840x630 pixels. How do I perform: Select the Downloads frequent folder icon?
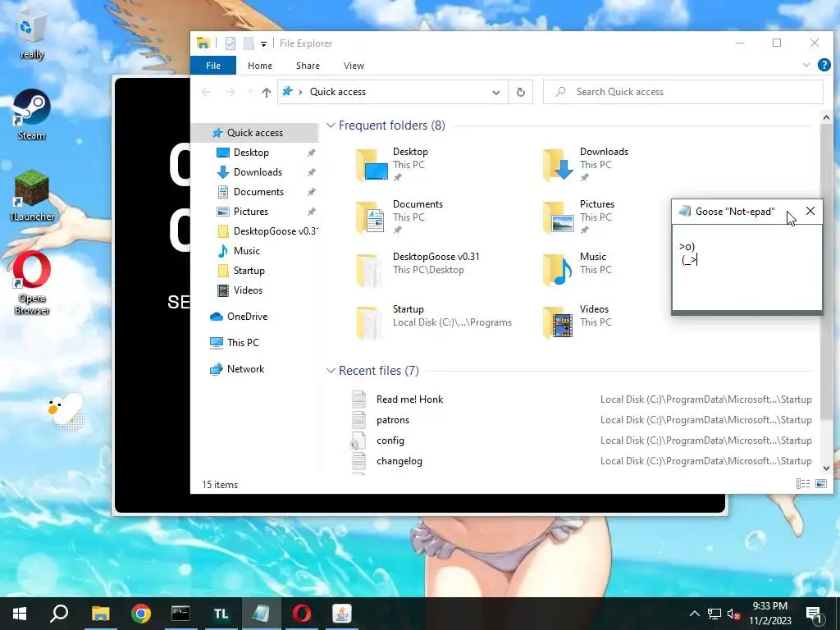click(559, 165)
